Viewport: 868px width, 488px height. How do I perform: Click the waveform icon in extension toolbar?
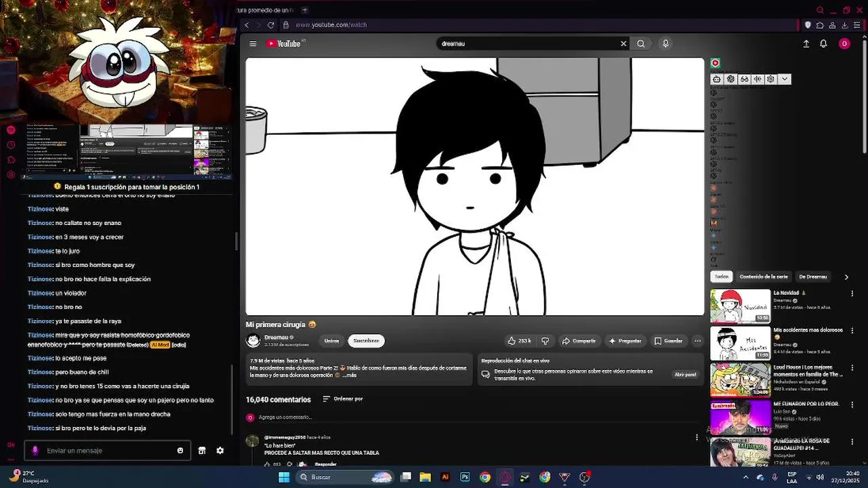(758, 79)
